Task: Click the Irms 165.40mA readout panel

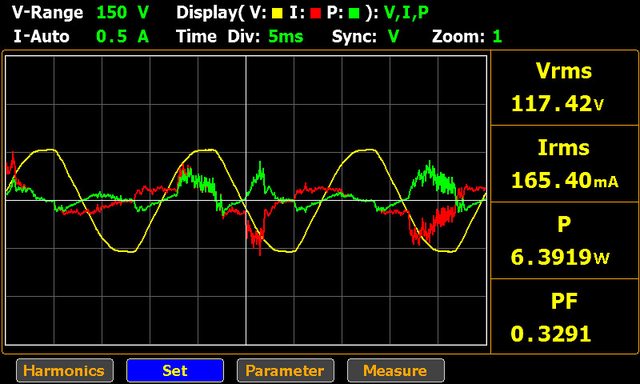Action: (564, 164)
